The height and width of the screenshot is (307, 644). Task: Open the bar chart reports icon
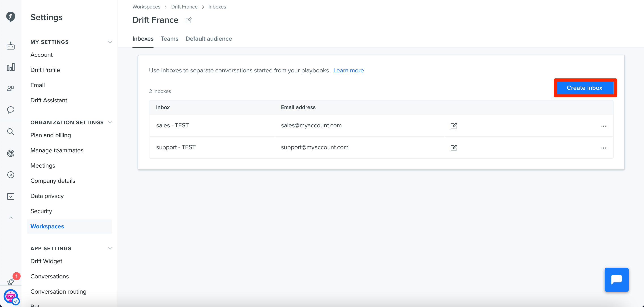pyautogui.click(x=11, y=67)
